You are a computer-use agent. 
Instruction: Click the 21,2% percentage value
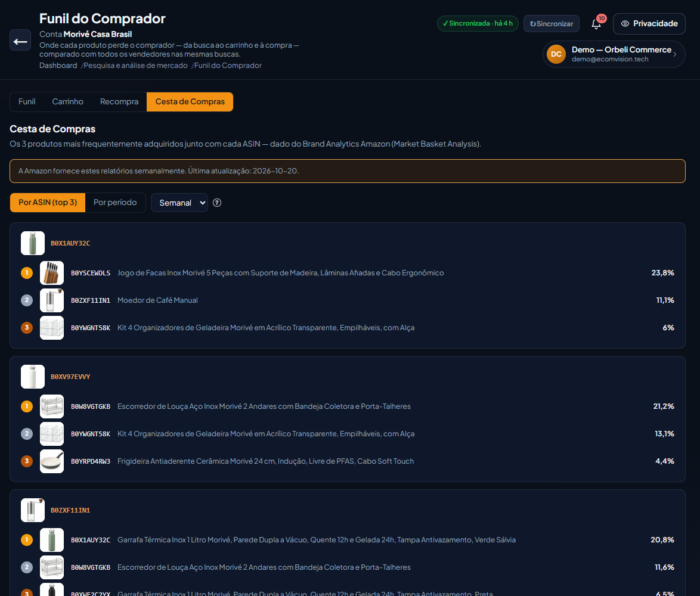click(x=664, y=406)
